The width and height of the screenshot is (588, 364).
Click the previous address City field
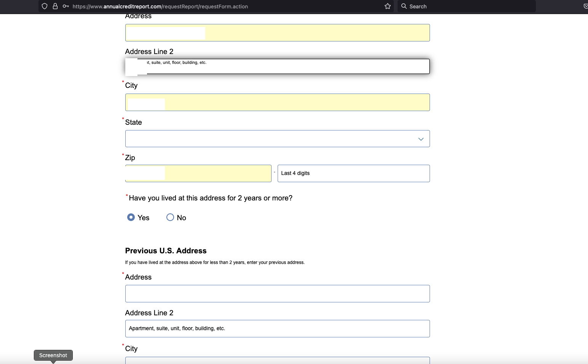click(x=277, y=360)
